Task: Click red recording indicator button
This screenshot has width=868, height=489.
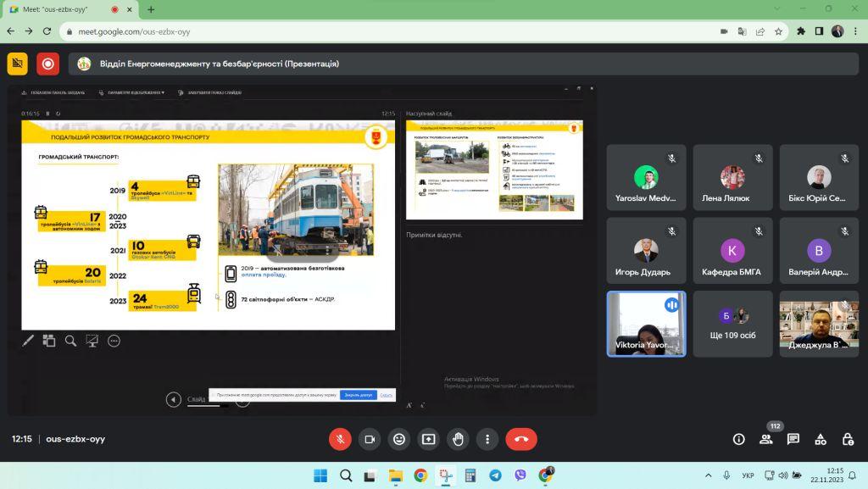Action: 48,64
